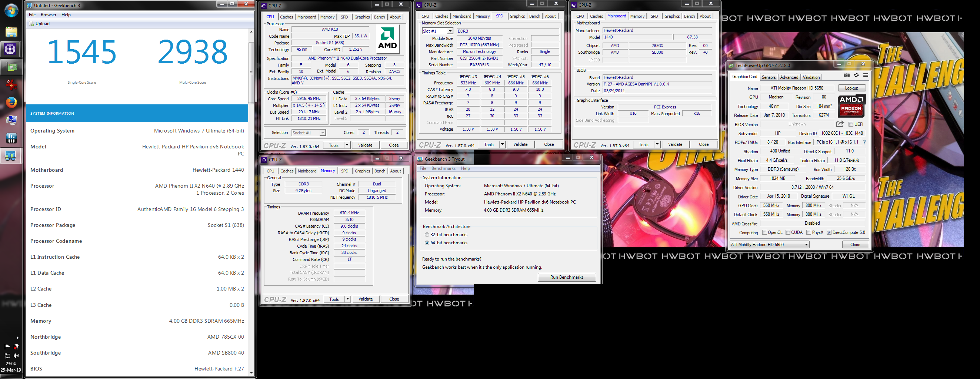Uncheck the DirectCompute 5.0 checkbox
Viewport: 980px width, 379px height.
(829, 232)
